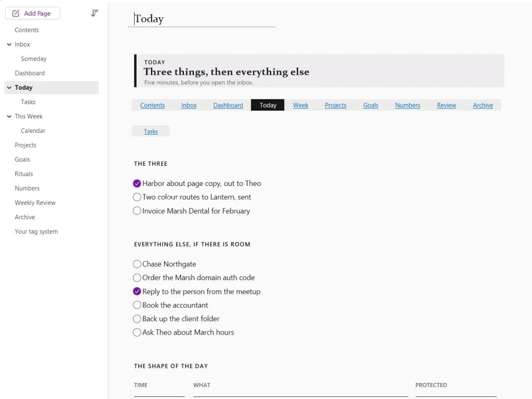The width and height of the screenshot is (532, 399).
Task: Click the Add Page button
Action: pyautogui.click(x=33, y=13)
